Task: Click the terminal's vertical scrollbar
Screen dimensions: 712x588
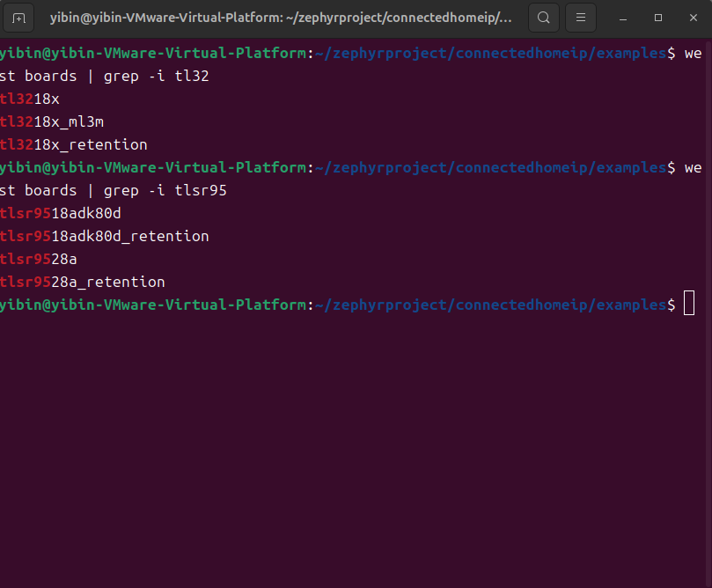Action: click(708, 312)
